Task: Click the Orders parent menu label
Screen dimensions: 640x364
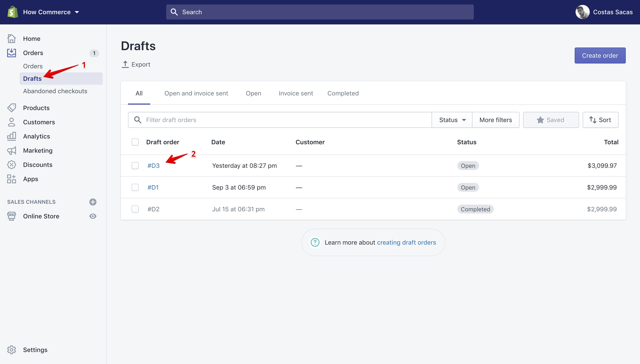Action: tap(33, 53)
